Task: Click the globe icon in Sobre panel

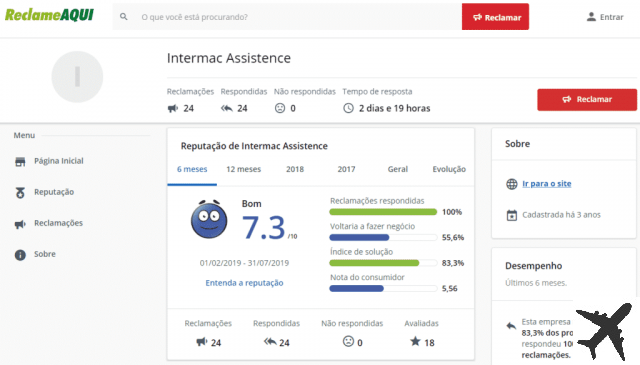Action: [512, 184]
